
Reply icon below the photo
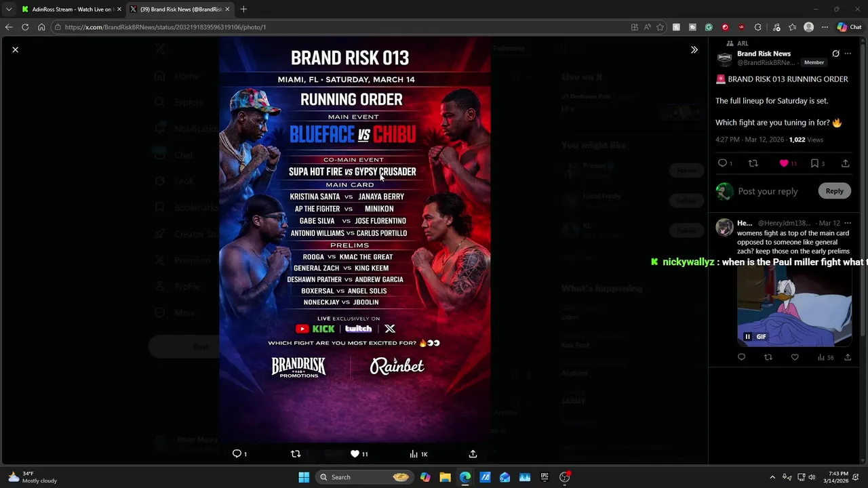237,453
